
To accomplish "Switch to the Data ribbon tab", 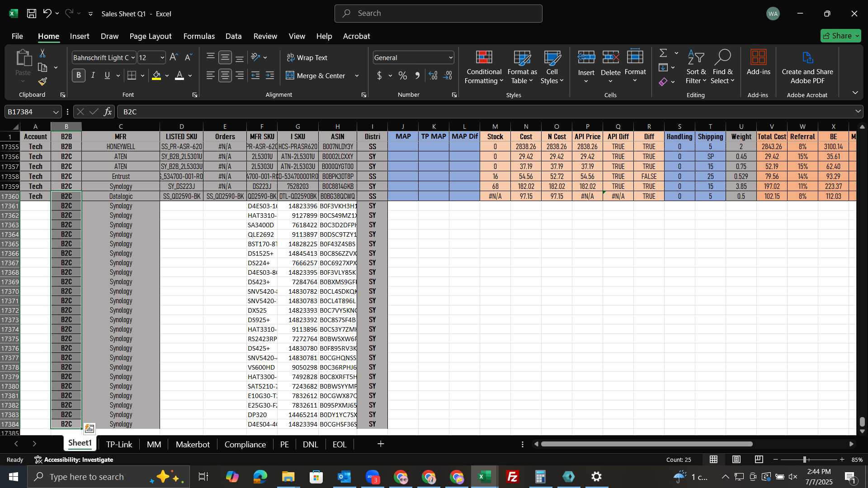I will point(233,36).
